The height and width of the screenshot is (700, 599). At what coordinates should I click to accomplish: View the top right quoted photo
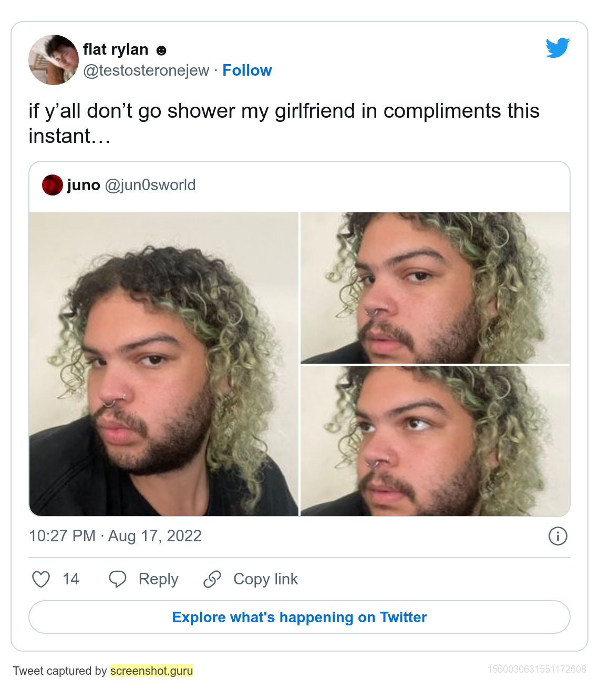[x=435, y=288]
